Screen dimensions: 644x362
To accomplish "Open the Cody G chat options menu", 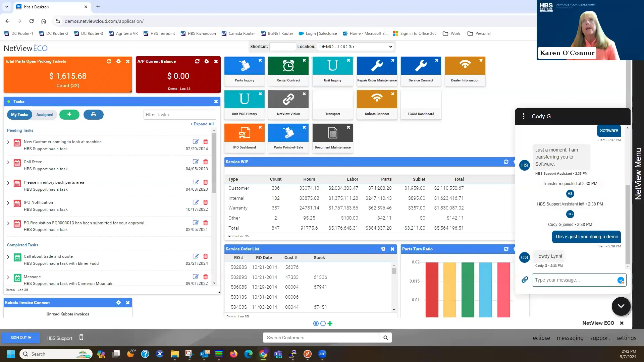I will pos(523,116).
